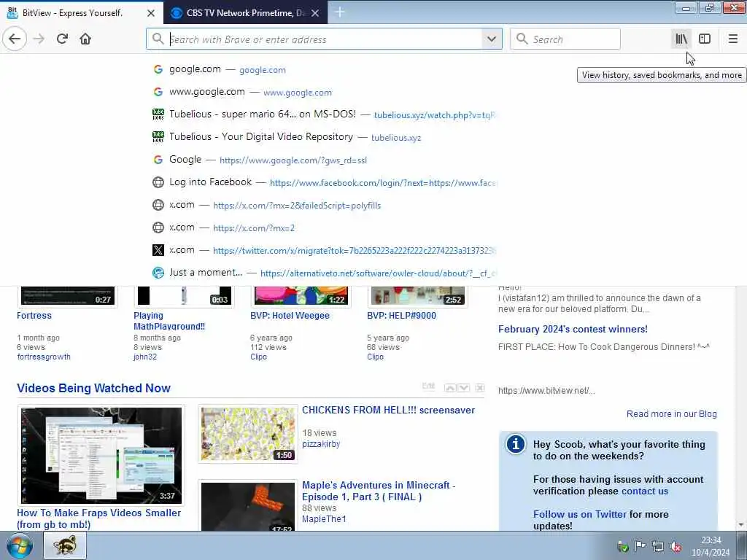Remove the Videos Being Watched Now section

point(480,388)
